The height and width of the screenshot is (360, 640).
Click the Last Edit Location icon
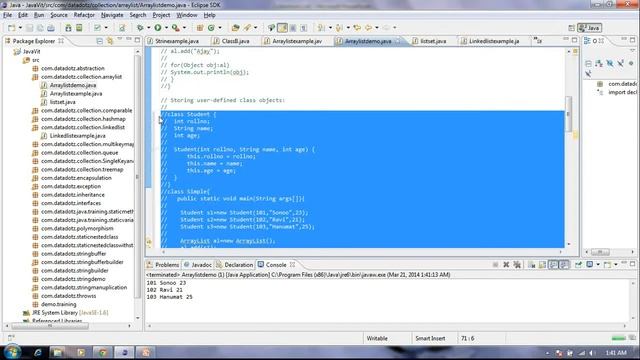[357, 28]
